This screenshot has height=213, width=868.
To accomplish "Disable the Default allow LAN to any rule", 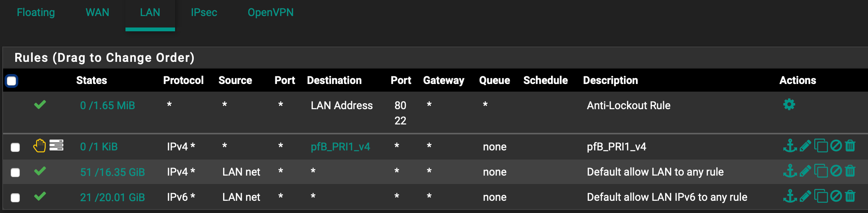I will pos(836,171).
